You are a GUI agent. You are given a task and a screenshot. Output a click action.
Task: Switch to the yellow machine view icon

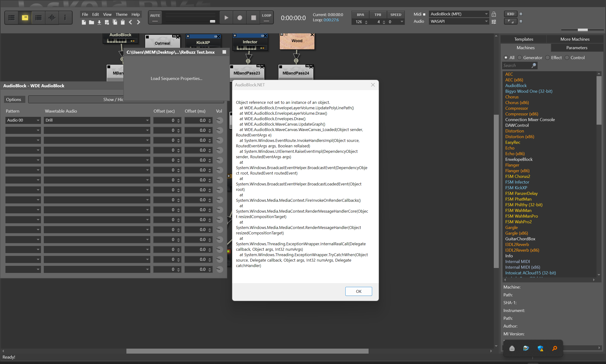tap(25, 18)
